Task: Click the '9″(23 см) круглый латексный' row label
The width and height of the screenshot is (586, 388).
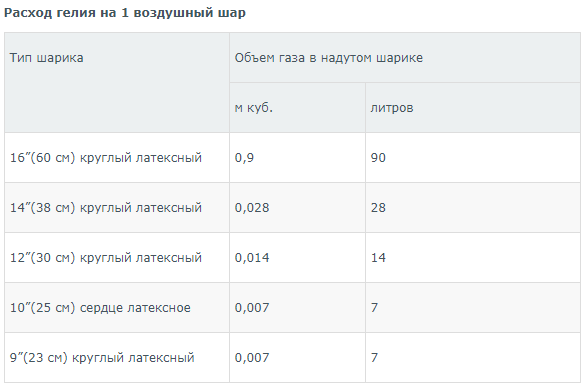Action: [x=102, y=358]
